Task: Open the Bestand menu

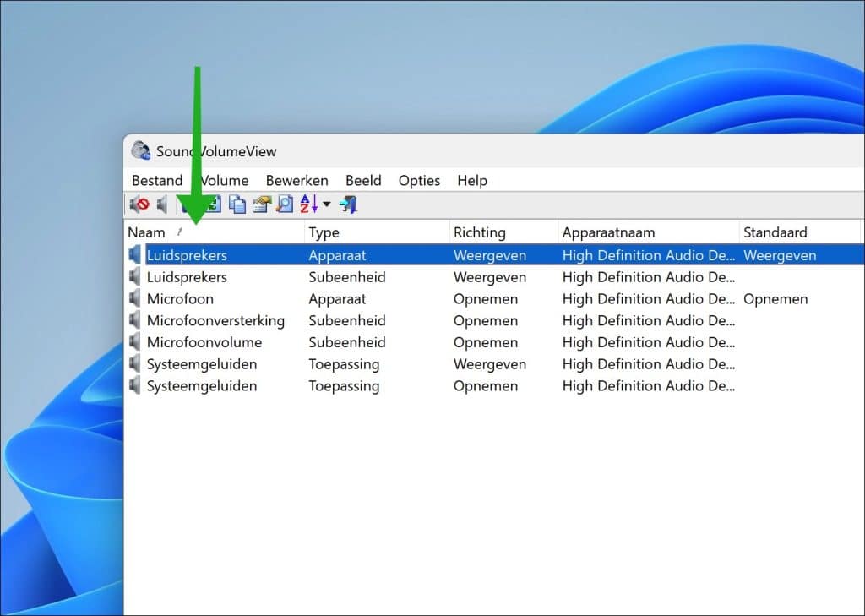Action: coord(157,181)
